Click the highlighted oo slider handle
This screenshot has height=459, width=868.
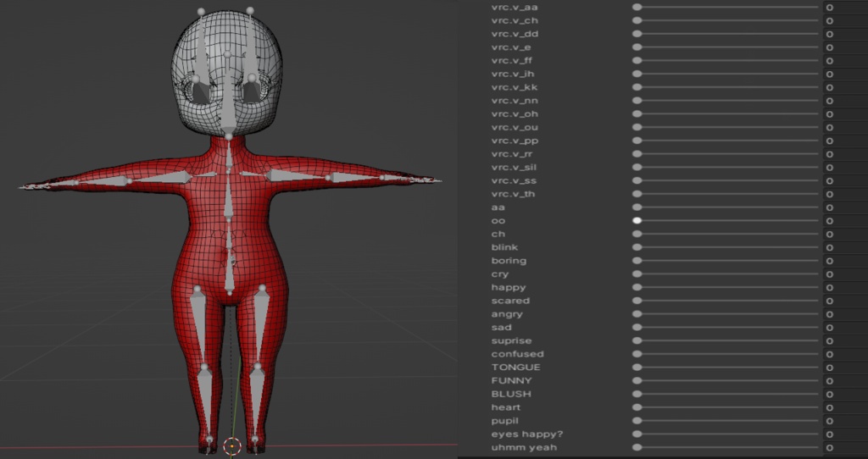(637, 220)
